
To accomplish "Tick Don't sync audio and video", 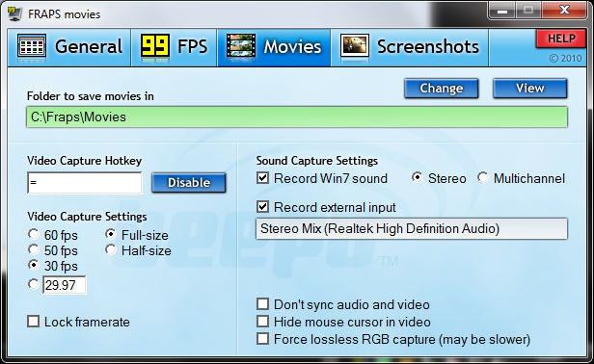I will 262,304.
